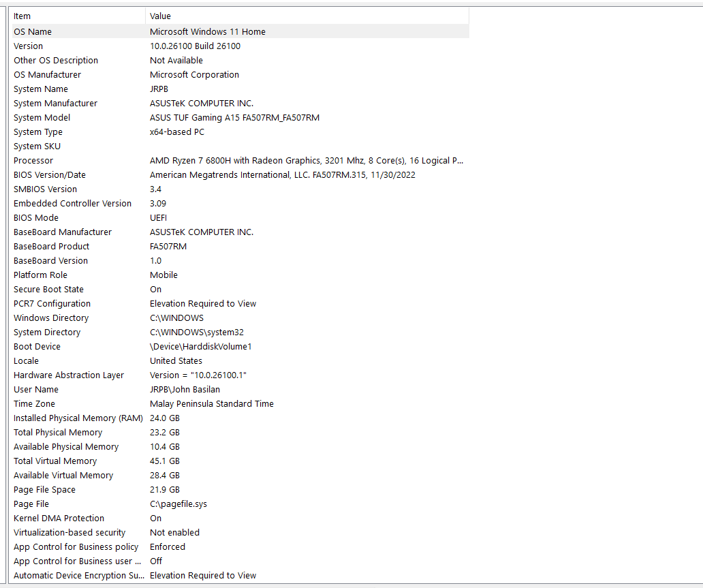703x588 pixels.
Task: Select Page File Space row
Action: (239, 490)
